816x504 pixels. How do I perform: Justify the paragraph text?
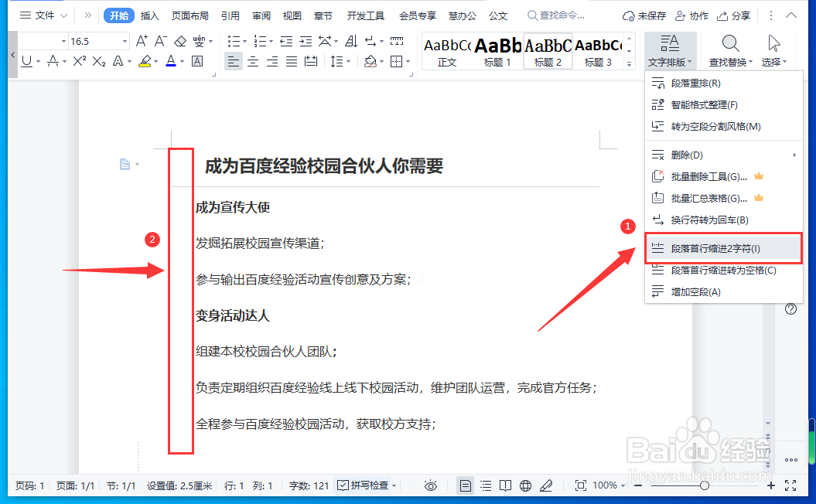point(292,62)
